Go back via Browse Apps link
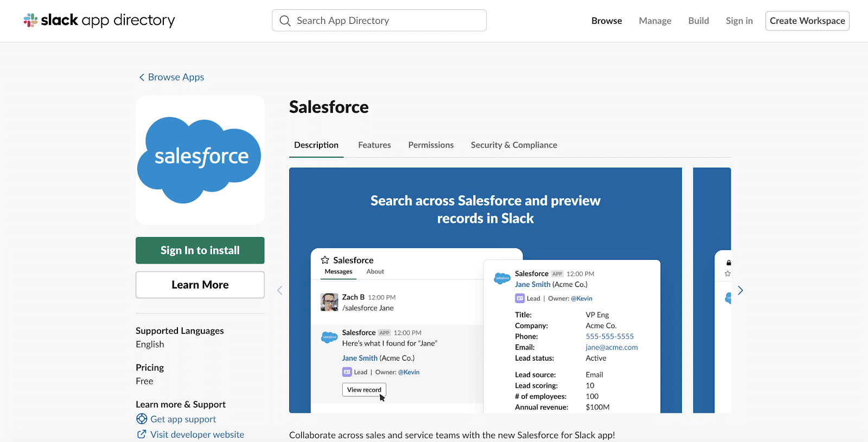The height and width of the screenshot is (442, 868). 176,77
